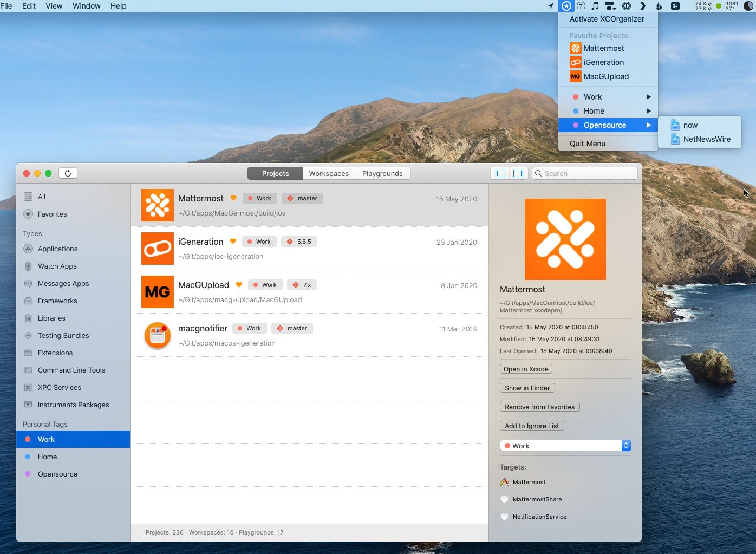Image resolution: width=756 pixels, height=554 pixels.
Task: Select the Favorites star icon in sidebar
Action: click(28, 214)
